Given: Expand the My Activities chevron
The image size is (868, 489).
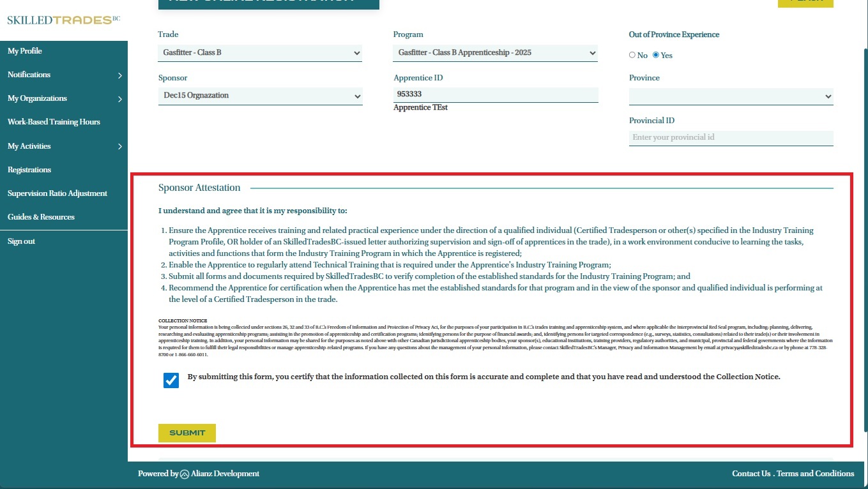Looking at the screenshot, I should 119,147.
